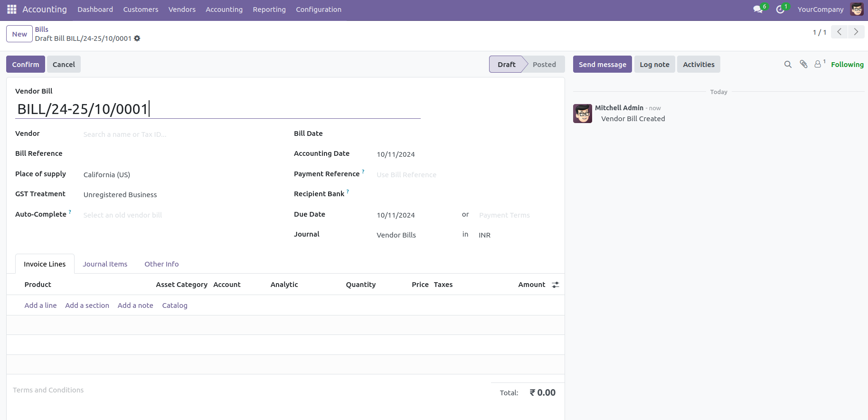
Task: Click the paperclip attachments icon
Action: pyautogui.click(x=803, y=65)
